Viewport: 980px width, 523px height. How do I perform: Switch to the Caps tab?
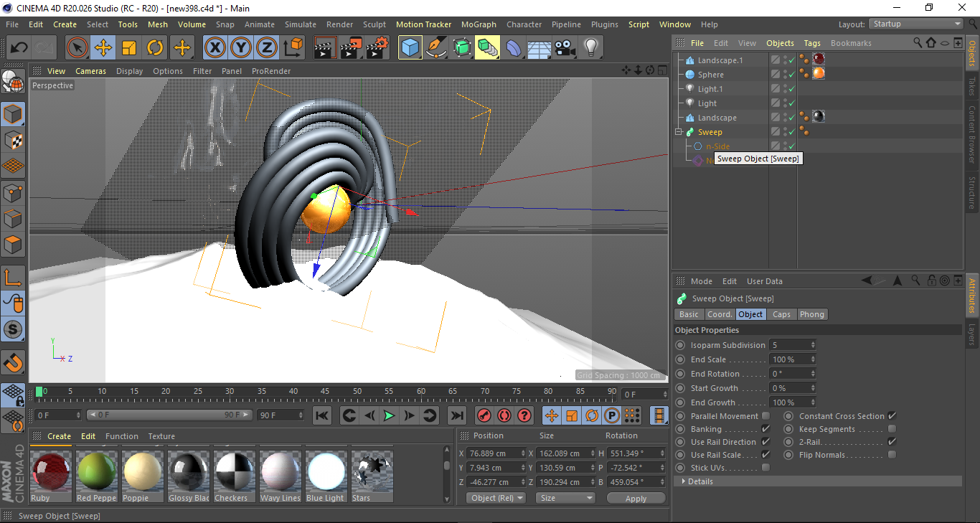click(x=782, y=314)
